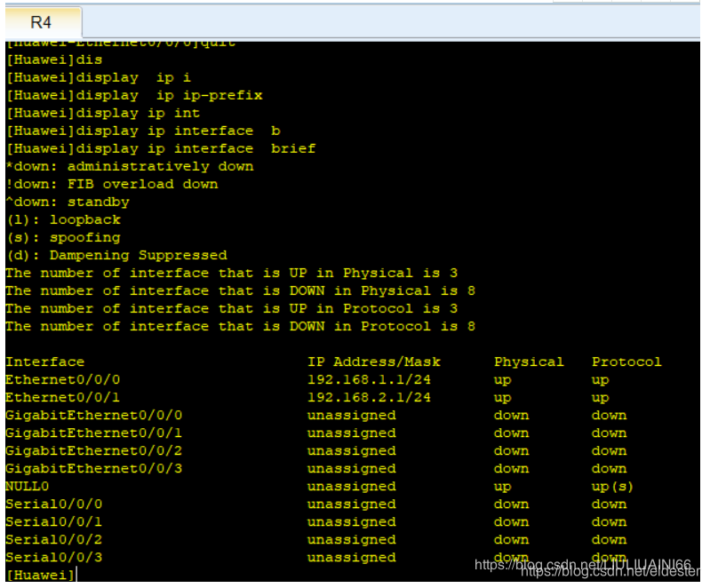This screenshot has height=588, width=710.
Task: Select GigabitEthernet0/0/1 row text
Action: [x=93, y=433]
